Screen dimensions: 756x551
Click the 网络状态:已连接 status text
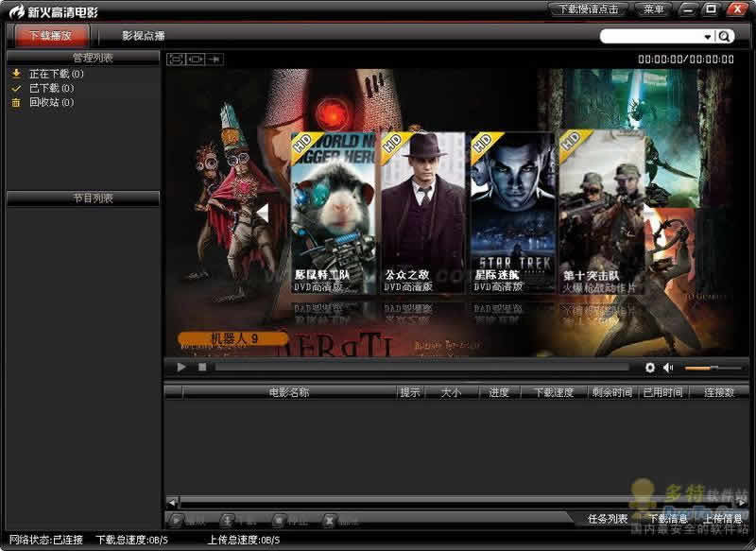(46, 540)
